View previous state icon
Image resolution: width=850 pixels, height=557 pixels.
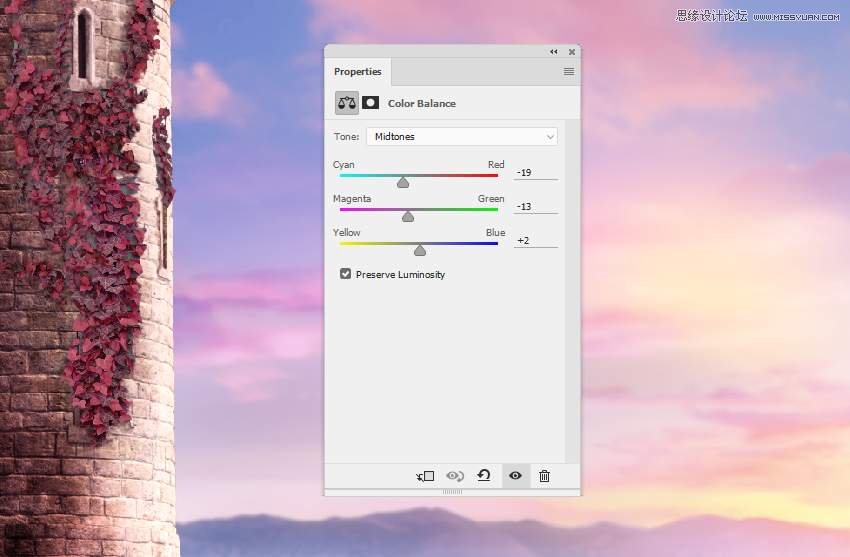click(x=455, y=476)
